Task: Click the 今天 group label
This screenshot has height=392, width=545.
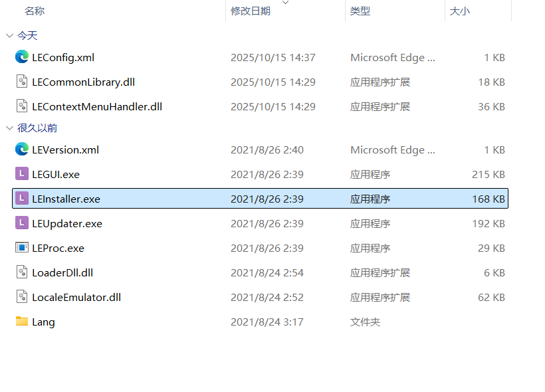Action: 27,36
